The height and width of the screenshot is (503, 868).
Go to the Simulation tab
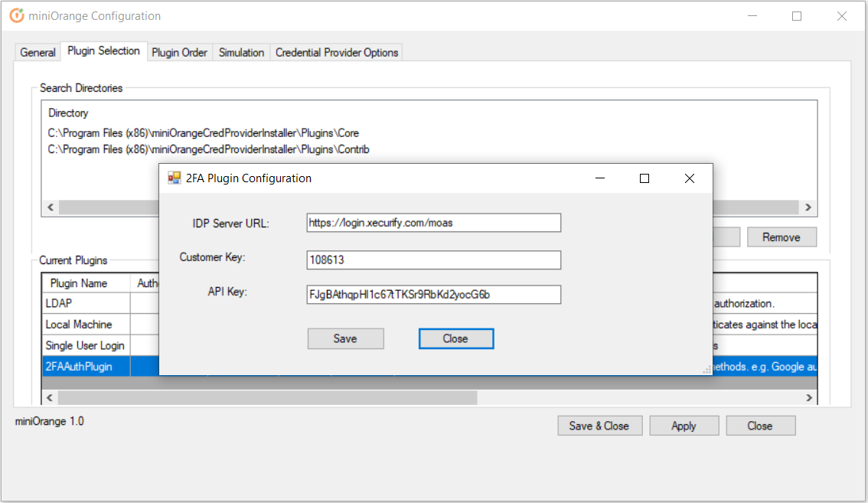tap(241, 53)
